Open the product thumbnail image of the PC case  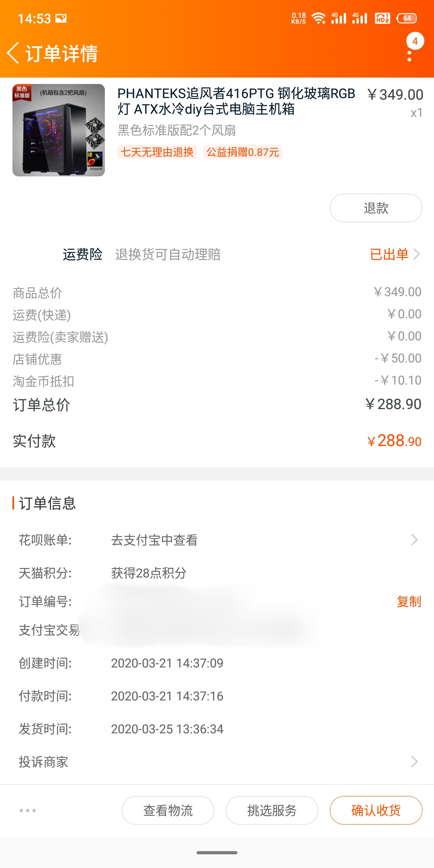click(x=58, y=129)
